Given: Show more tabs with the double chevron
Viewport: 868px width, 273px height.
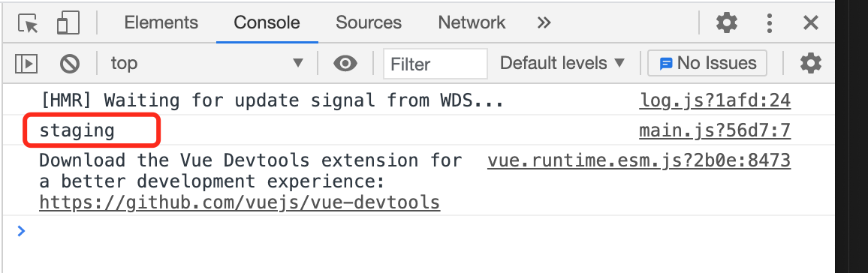Looking at the screenshot, I should coord(544,22).
